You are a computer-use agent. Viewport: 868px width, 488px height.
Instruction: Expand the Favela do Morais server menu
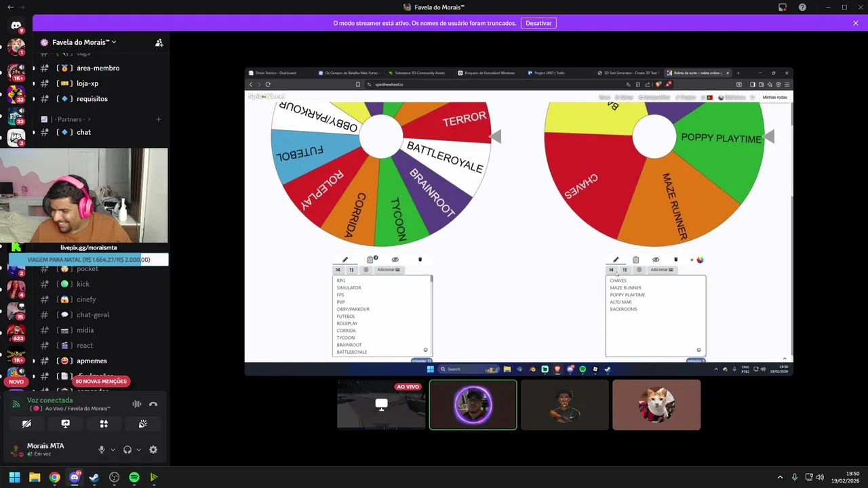tap(84, 42)
